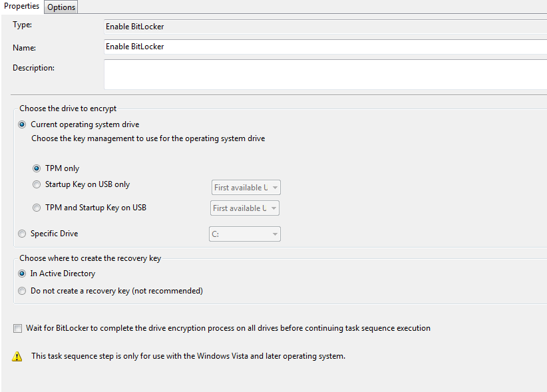Screen dimensions: 547x392
Task: Choose "TPM and Startup Key on USB"
Action: coord(37,207)
